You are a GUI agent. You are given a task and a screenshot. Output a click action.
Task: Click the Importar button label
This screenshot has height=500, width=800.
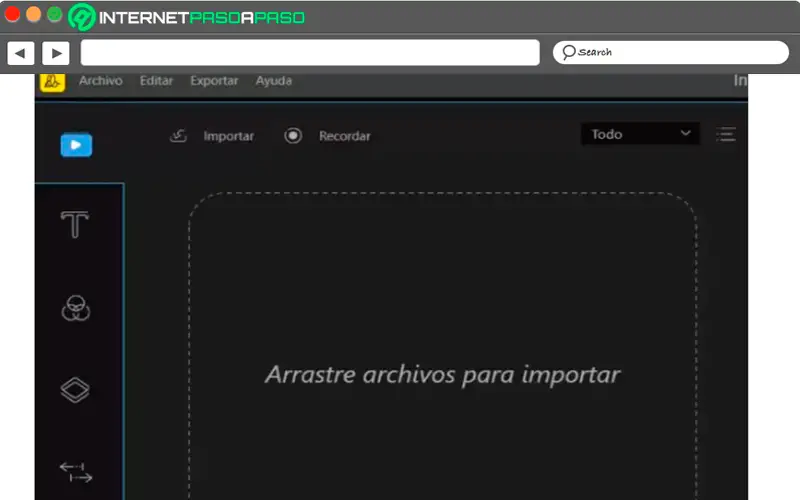tap(229, 136)
